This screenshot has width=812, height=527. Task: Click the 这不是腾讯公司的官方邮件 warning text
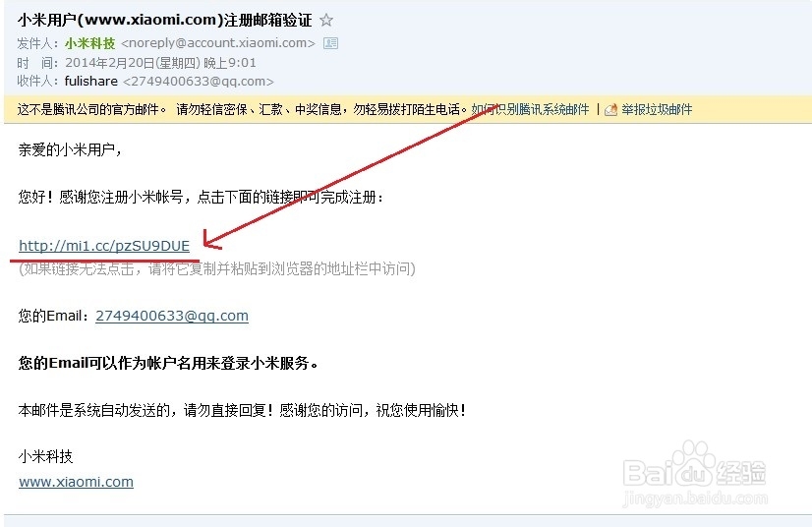pos(91,109)
